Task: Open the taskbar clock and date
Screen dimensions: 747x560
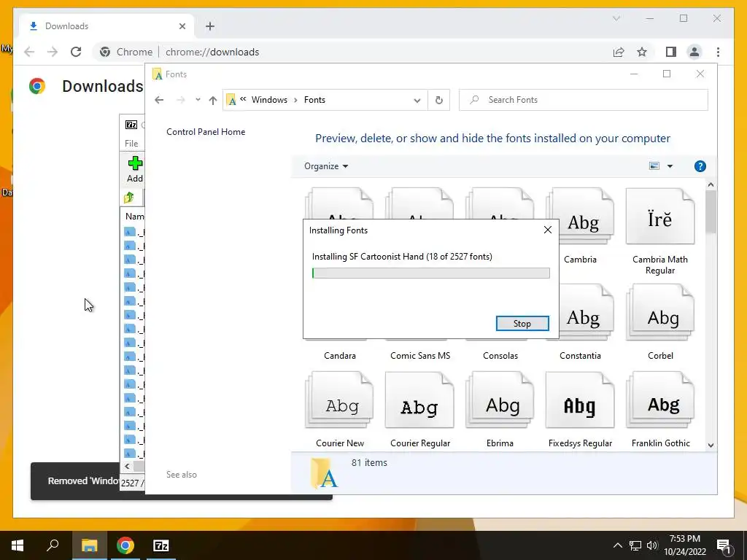Action: (684, 545)
